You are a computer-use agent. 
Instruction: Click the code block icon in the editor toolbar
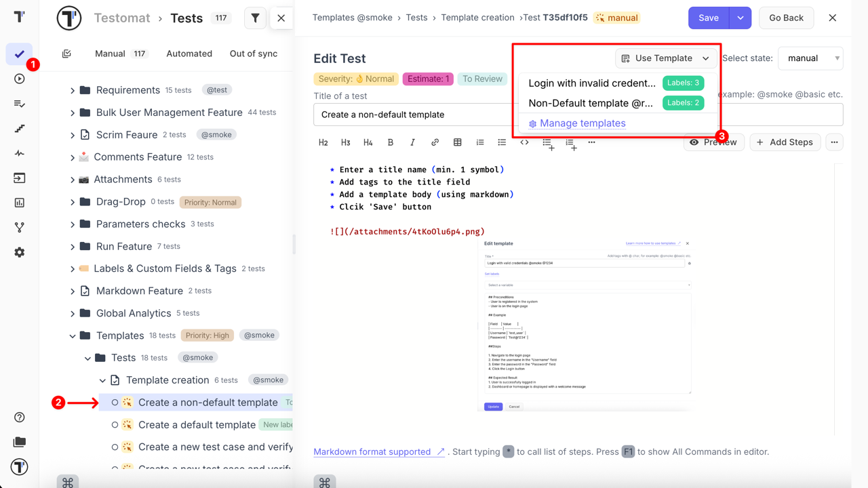pos(524,142)
